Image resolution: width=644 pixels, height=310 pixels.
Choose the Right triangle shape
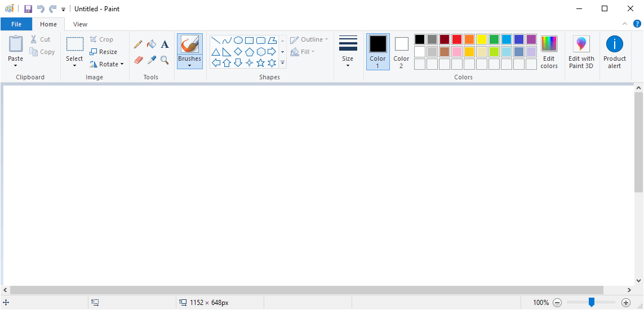226,52
